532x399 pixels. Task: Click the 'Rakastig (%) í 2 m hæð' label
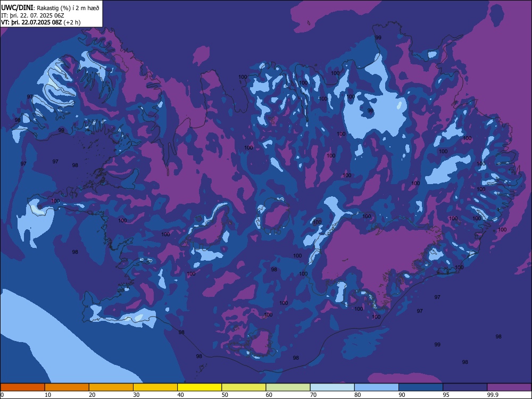(x=68, y=8)
